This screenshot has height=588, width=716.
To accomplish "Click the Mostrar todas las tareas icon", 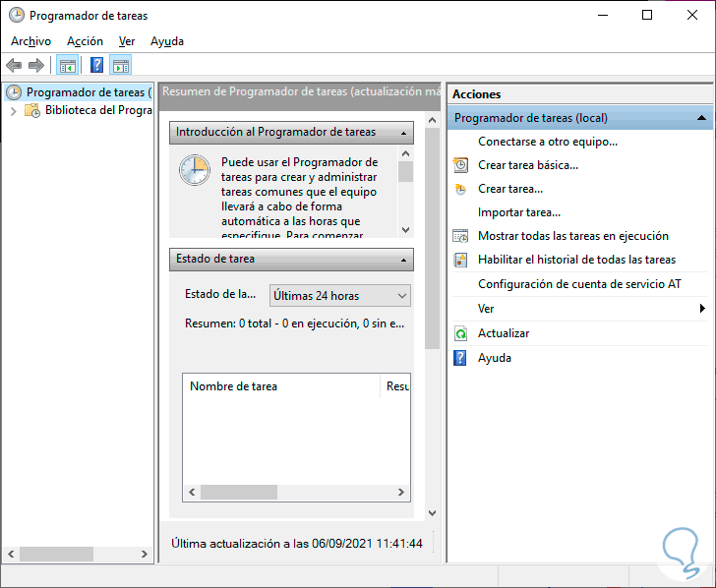I will [x=461, y=237].
